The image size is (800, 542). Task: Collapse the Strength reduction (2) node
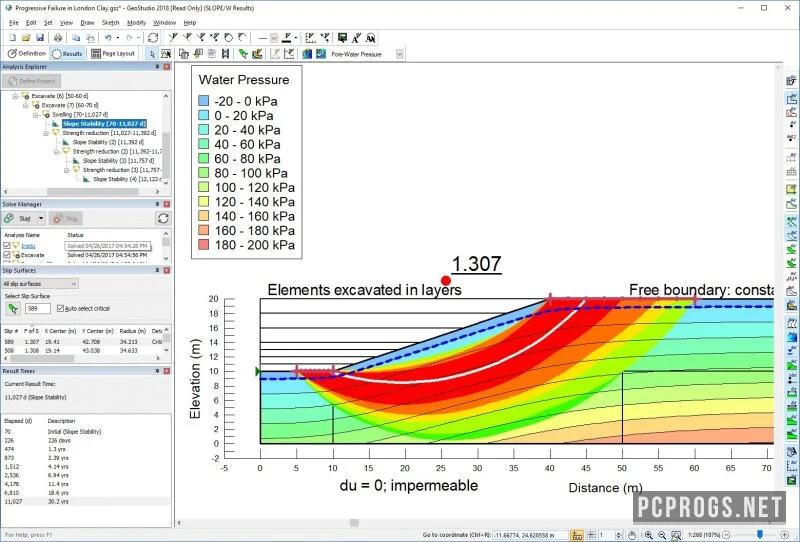pyautogui.click(x=56, y=152)
